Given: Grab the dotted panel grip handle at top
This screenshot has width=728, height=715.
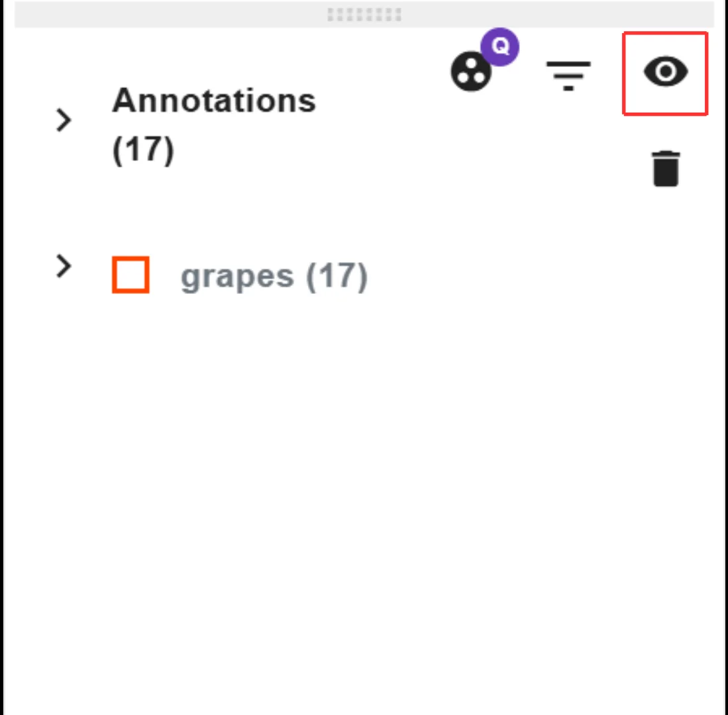Looking at the screenshot, I should point(364,15).
